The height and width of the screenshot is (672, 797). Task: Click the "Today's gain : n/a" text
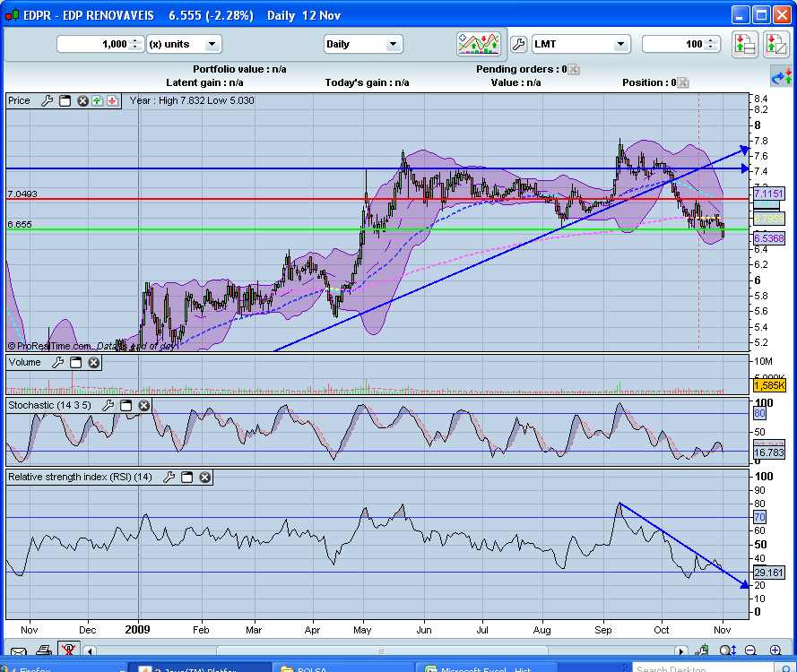pos(367,82)
